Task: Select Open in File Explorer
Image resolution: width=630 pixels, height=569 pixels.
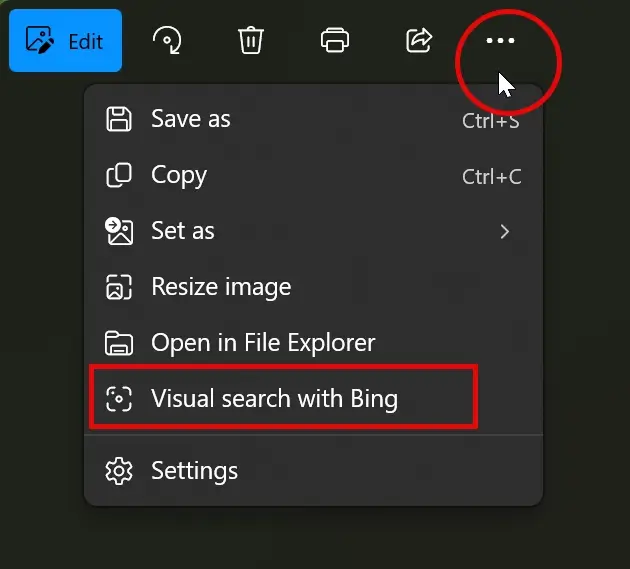Action: click(x=313, y=343)
